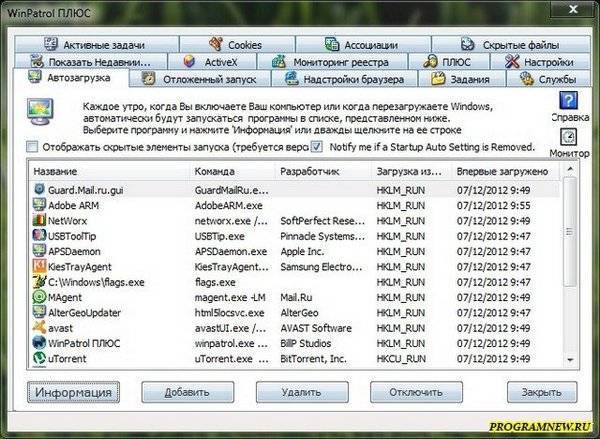Click the startup list scrollbar thumb
Viewport: 600px width, 439px height.
coord(570,232)
